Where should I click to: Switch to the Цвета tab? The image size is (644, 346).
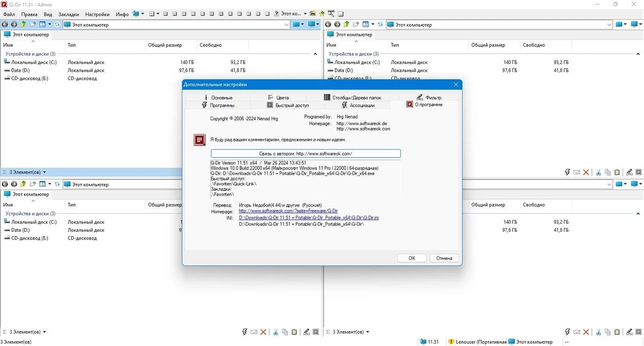278,98
